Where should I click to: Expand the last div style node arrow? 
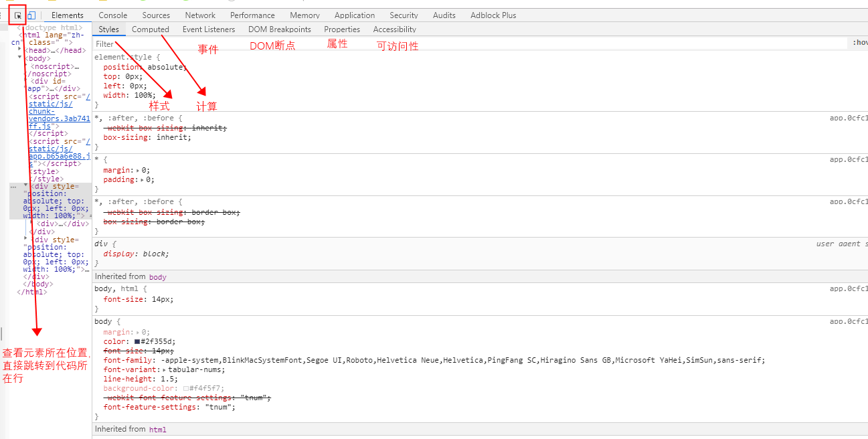(x=26, y=238)
